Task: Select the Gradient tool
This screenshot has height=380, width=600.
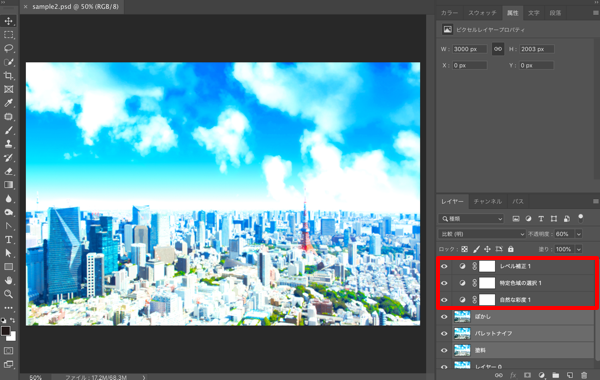Action: 8,185
